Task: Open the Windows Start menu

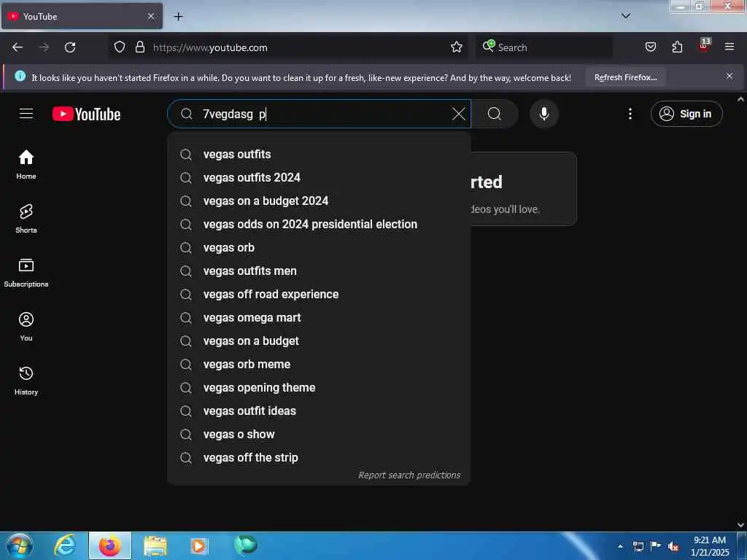Action: (20, 545)
